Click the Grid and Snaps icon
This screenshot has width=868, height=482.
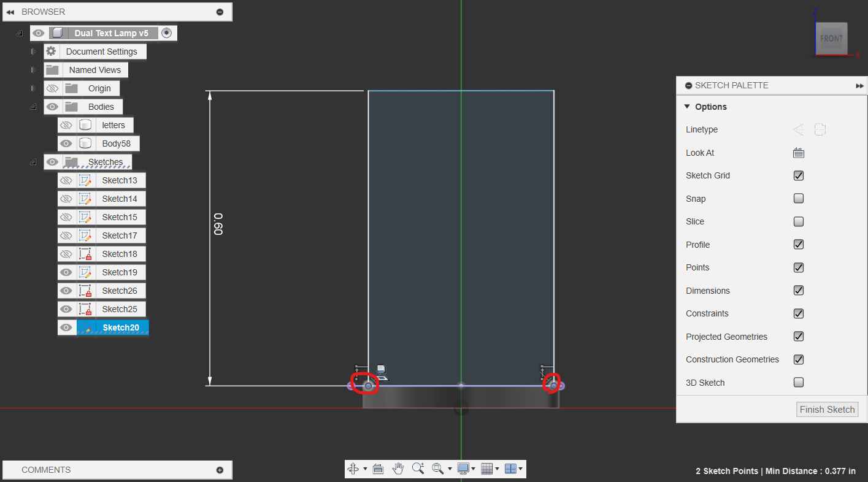pos(487,469)
